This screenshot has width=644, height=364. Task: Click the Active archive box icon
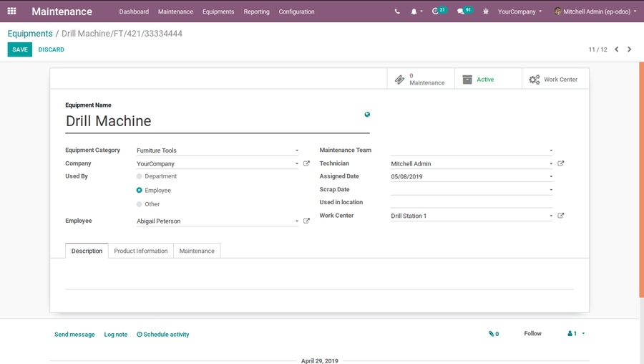[467, 80]
